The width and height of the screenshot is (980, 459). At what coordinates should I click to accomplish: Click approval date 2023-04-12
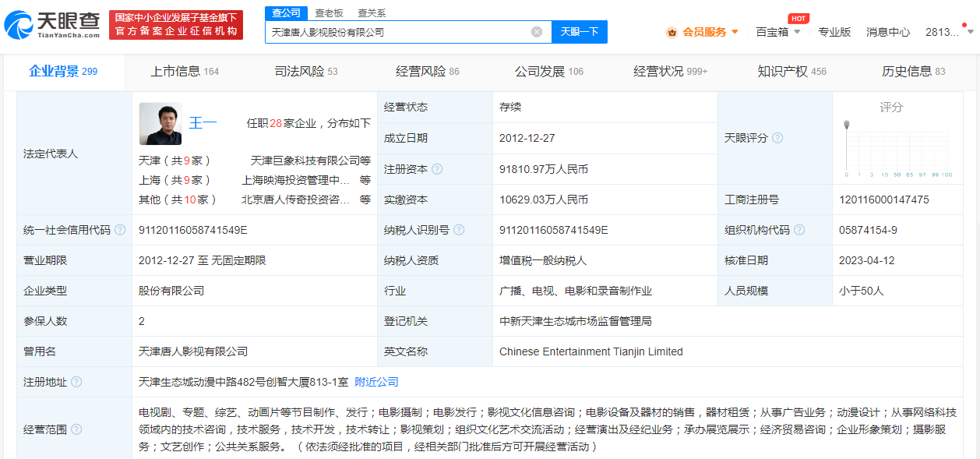867,260
